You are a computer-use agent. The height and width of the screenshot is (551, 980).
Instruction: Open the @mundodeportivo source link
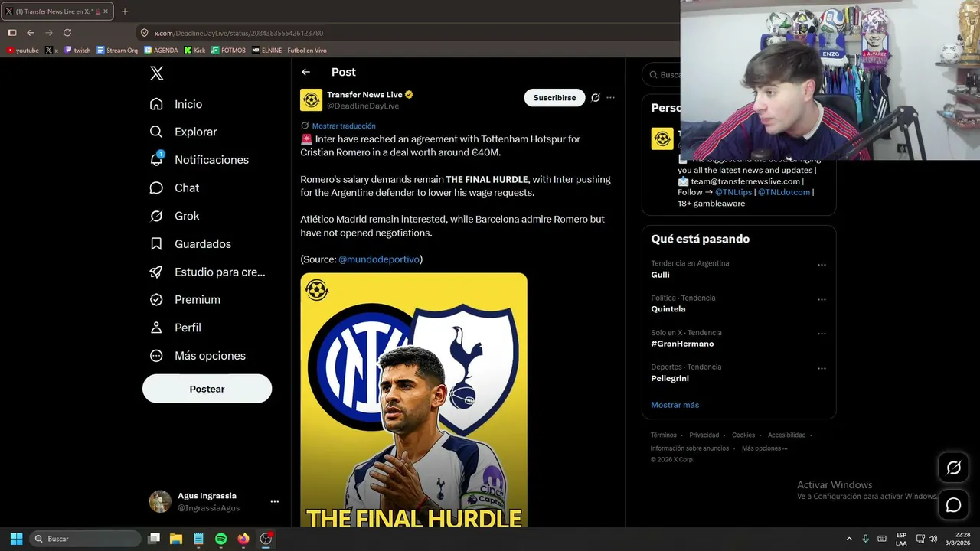point(379,259)
